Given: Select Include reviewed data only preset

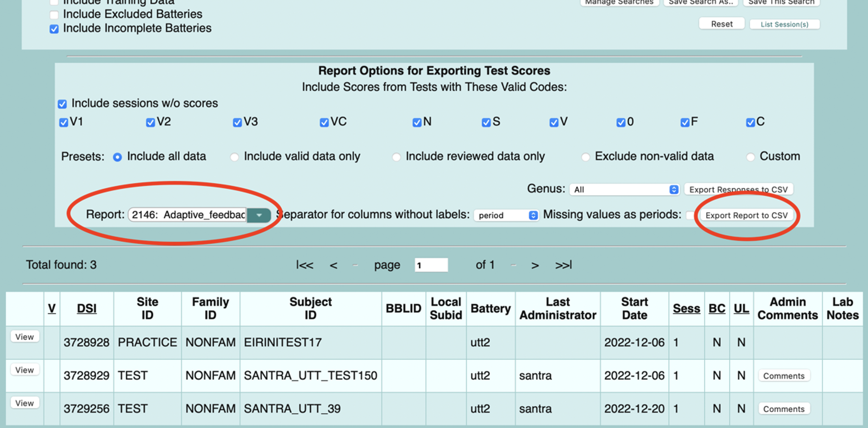Looking at the screenshot, I should [396, 157].
